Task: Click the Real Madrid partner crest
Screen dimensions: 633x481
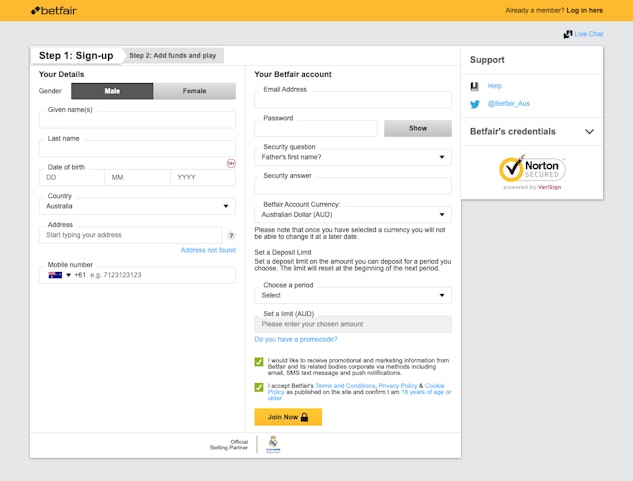Action: [273, 444]
